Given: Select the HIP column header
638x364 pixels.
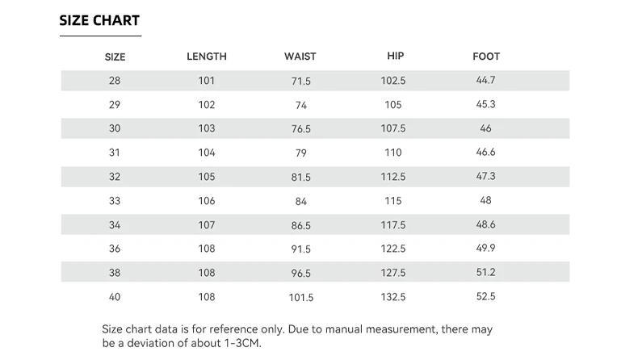Looking at the screenshot, I should click(x=395, y=56).
